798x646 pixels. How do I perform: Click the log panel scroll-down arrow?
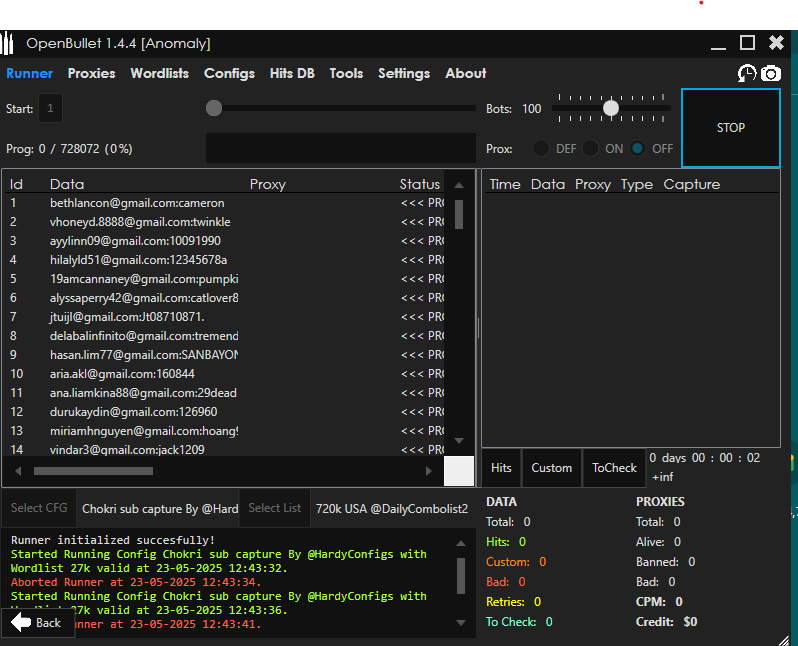[x=461, y=621]
